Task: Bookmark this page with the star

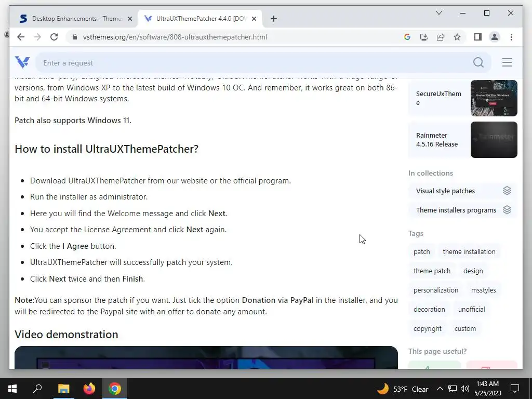Action: 457,37
